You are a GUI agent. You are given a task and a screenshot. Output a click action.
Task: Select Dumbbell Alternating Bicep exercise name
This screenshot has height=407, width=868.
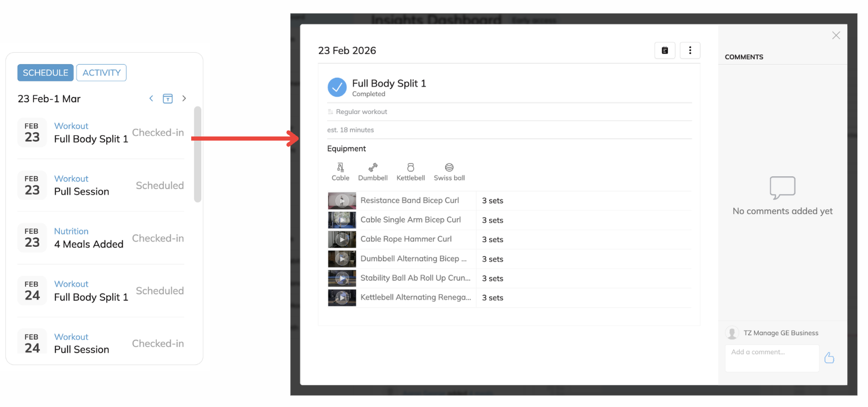[x=414, y=259]
